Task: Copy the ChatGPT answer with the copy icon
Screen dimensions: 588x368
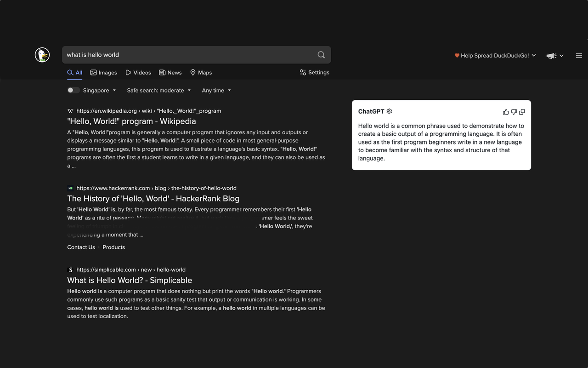Action: 522,112
